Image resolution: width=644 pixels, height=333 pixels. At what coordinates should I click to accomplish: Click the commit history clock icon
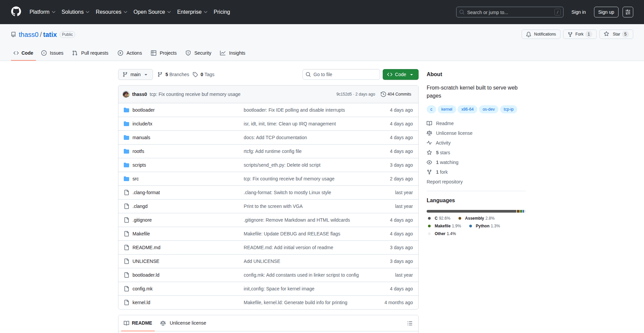pos(383,94)
